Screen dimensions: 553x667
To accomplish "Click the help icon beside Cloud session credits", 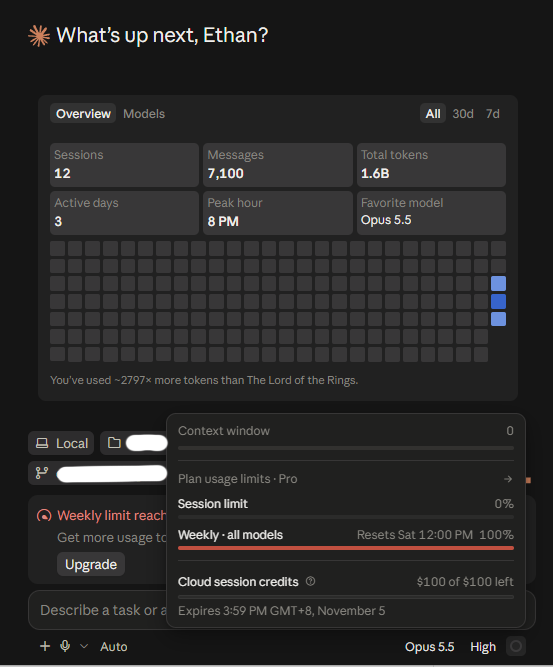I will click(x=311, y=581).
